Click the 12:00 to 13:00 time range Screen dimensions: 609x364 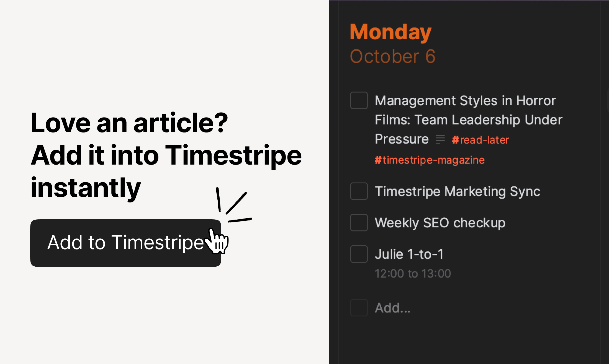coord(413,274)
